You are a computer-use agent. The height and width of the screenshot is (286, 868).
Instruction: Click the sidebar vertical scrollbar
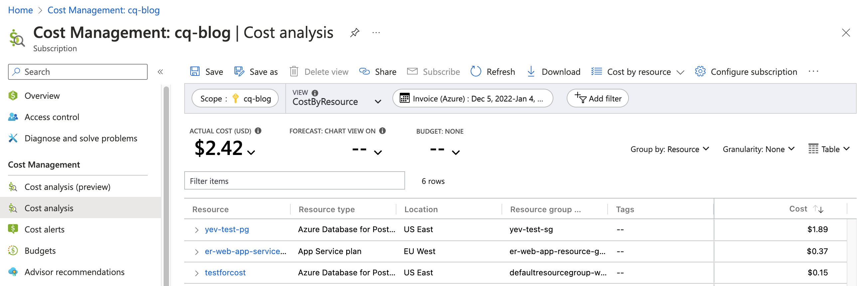tap(166, 186)
